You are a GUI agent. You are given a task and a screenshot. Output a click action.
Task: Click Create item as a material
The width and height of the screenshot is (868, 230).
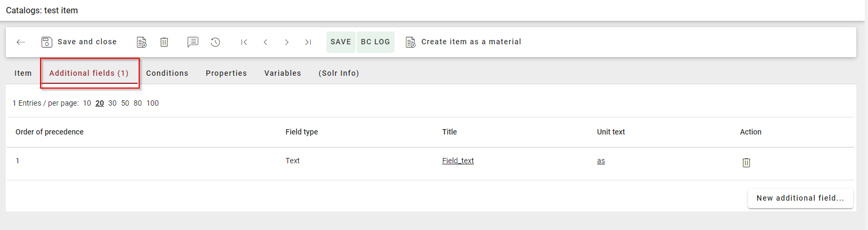[464, 42]
